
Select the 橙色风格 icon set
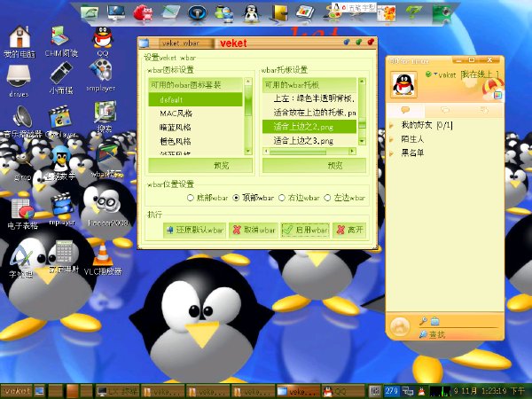pyautogui.click(x=195, y=141)
